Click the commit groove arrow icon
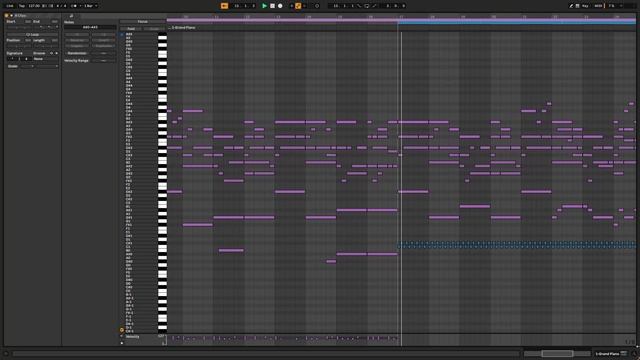This screenshot has height=360, width=640. (57, 53)
